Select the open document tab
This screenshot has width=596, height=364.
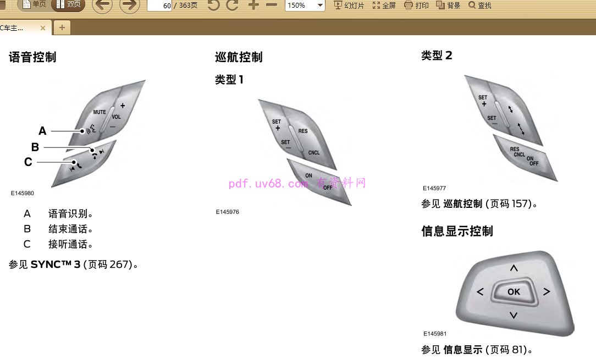click(x=16, y=27)
